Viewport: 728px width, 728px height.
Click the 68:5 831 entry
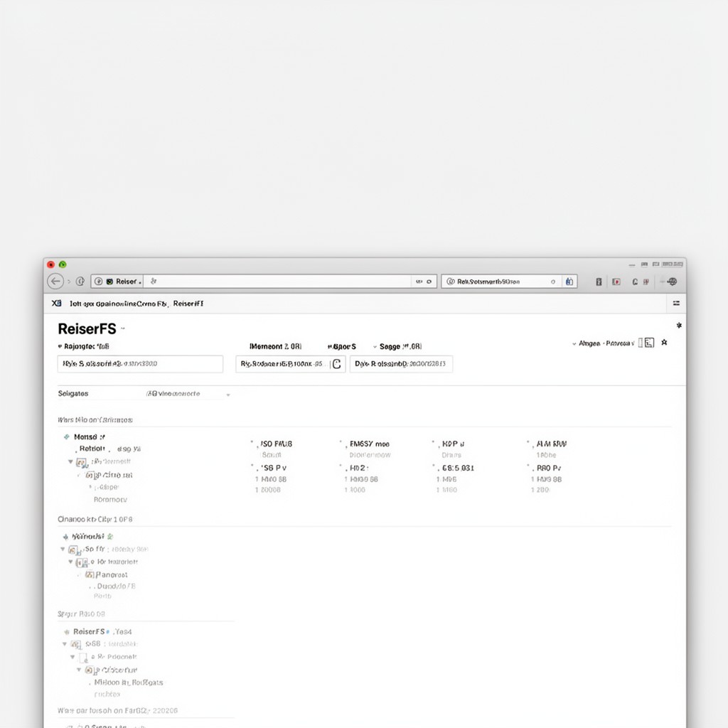tap(459, 468)
